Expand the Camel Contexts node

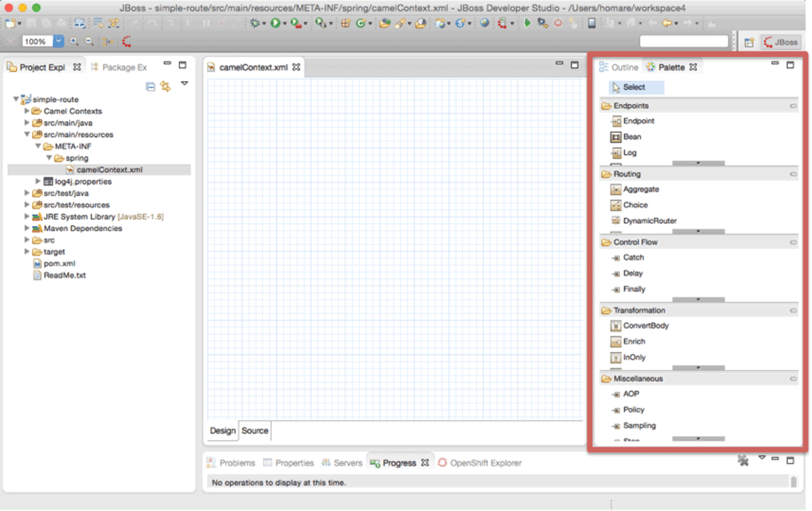click(x=27, y=110)
